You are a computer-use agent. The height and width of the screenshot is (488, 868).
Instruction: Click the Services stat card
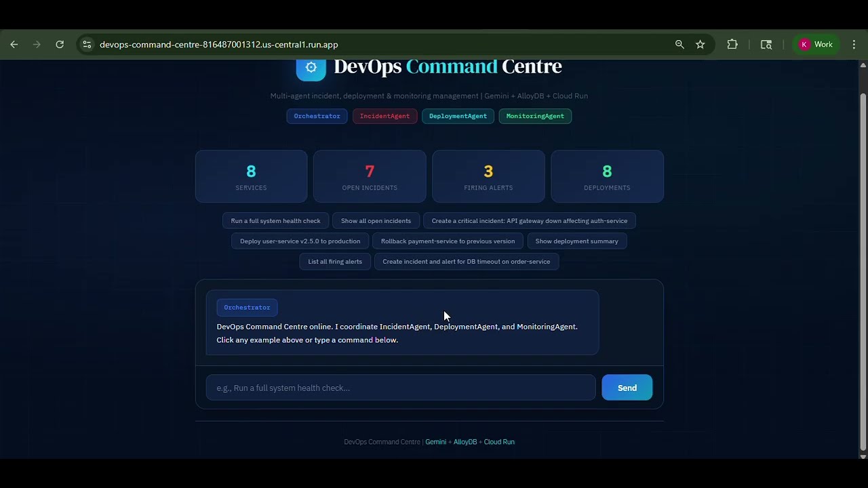coord(251,176)
